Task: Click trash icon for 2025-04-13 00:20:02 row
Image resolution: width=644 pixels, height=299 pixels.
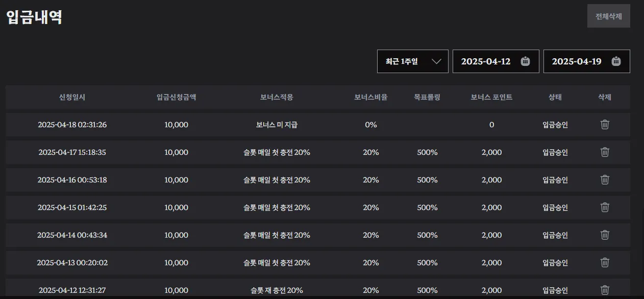Action: [x=605, y=263]
